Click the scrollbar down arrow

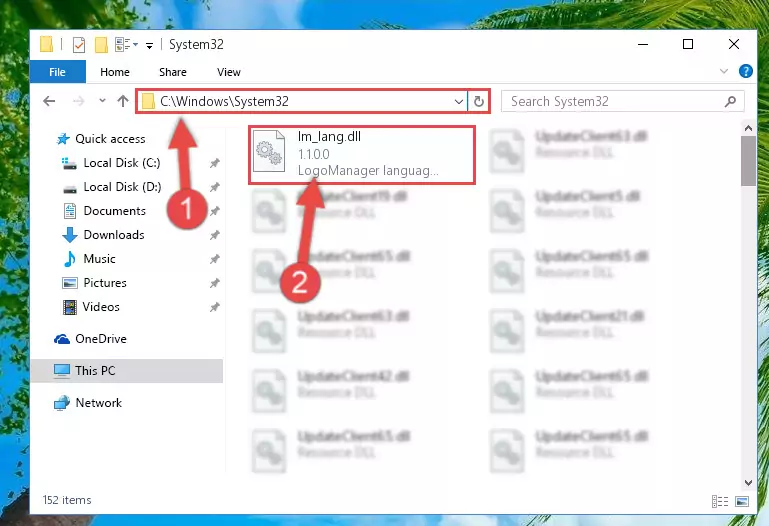(748, 482)
